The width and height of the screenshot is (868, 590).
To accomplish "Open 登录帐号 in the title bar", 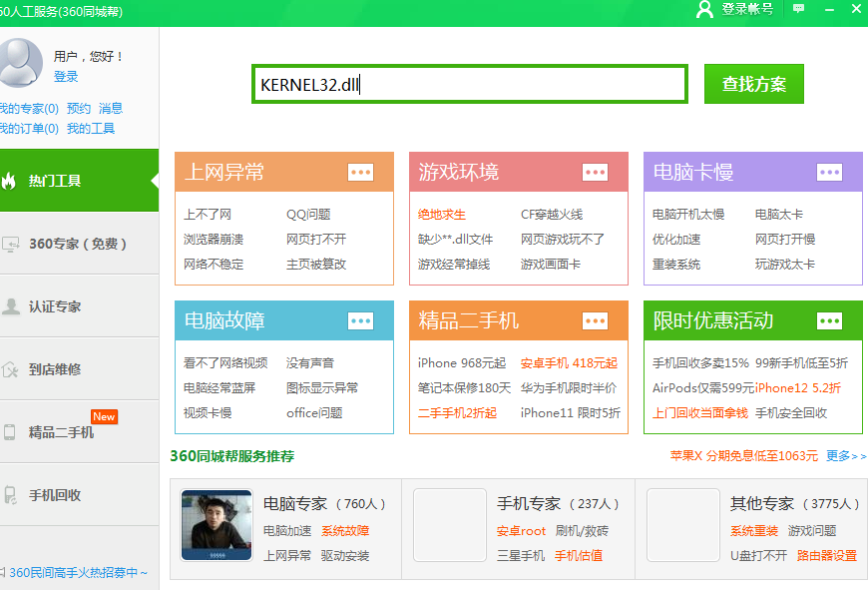I will point(747,9).
